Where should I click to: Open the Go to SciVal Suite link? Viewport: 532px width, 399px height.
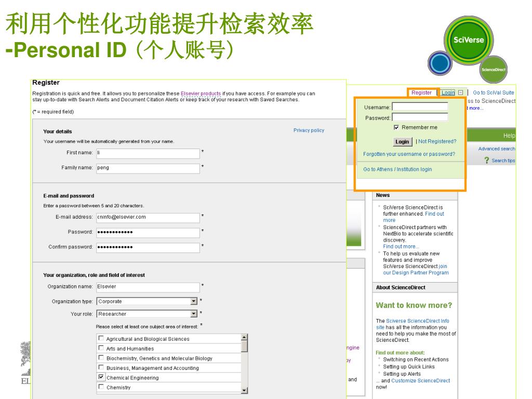[x=494, y=92]
